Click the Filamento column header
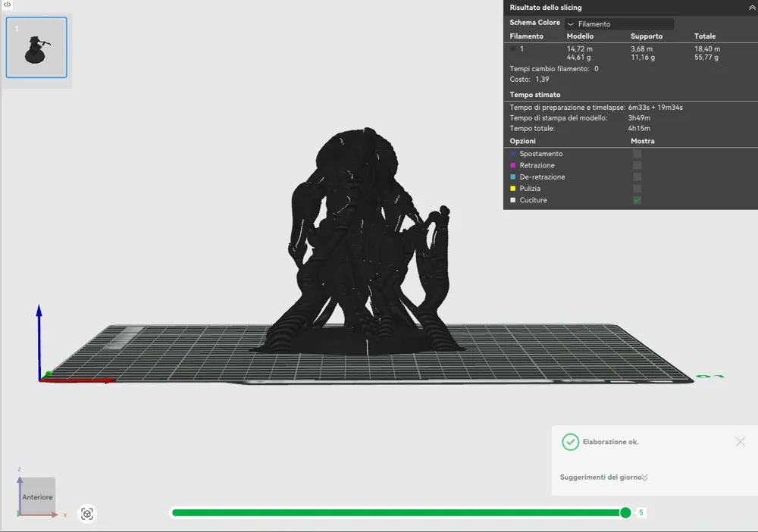 tap(527, 36)
